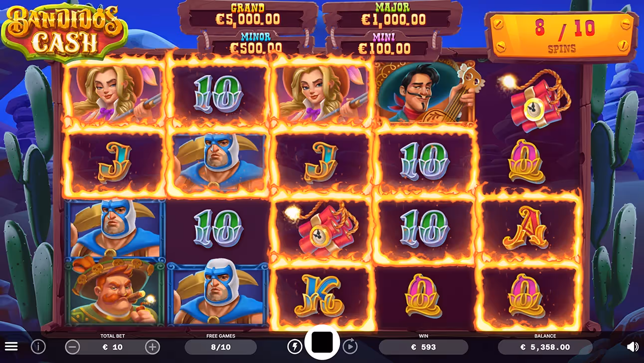Enable autoplay circular arrow icon
The width and height of the screenshot is (644, 363).
350,346
